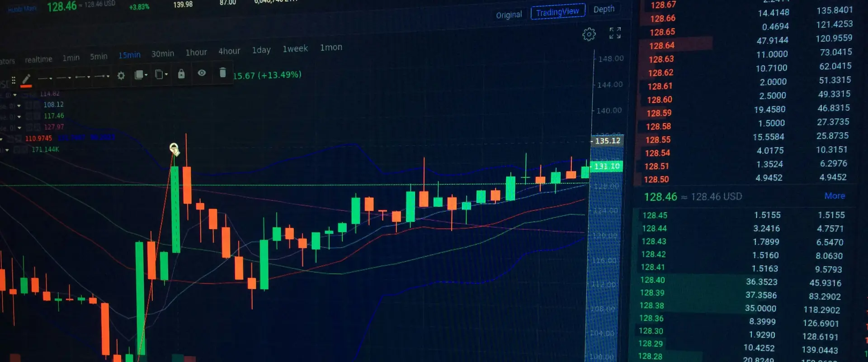Image resolution: width=868 pixels, height=362 pixels.
Task: Open the line end arrow dropdown
Action: click(102, 76)
